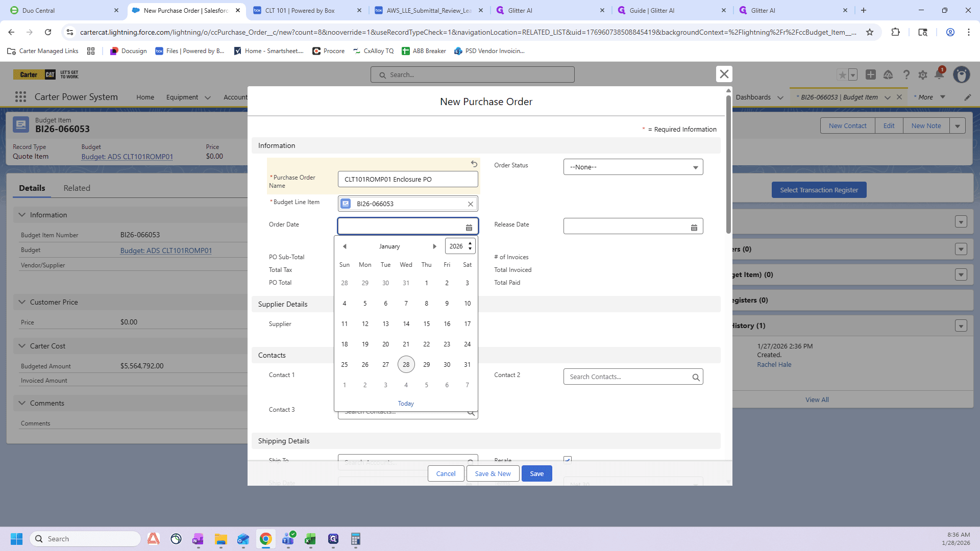Screen dimensions: 980x551
Task: Open Calculator from Windows taskbar
Action: point(355,539)
